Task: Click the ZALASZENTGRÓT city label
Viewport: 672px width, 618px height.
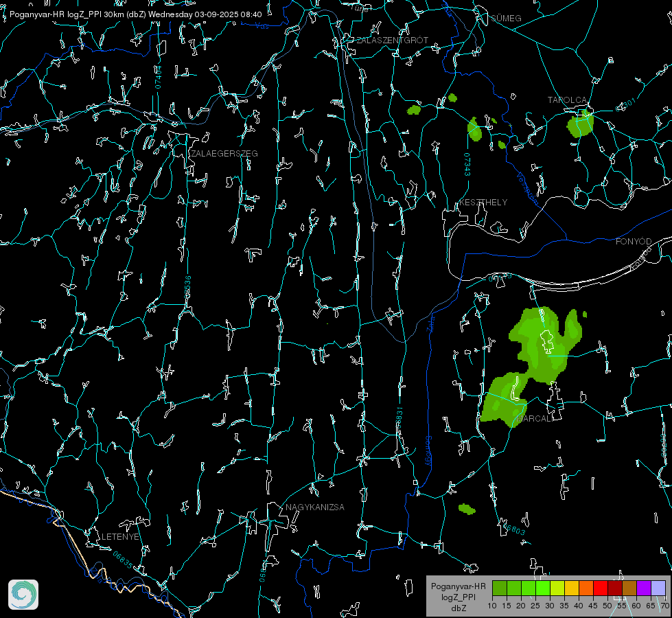Action: pos(392,41)
